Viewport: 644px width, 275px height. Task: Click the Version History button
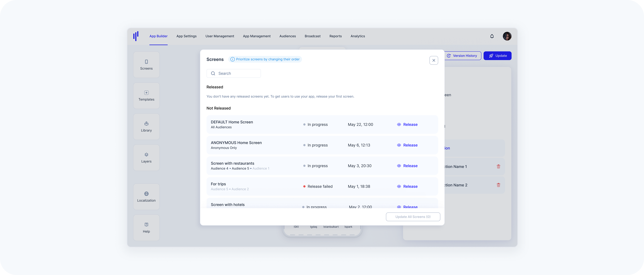click(x=462, y=56)
